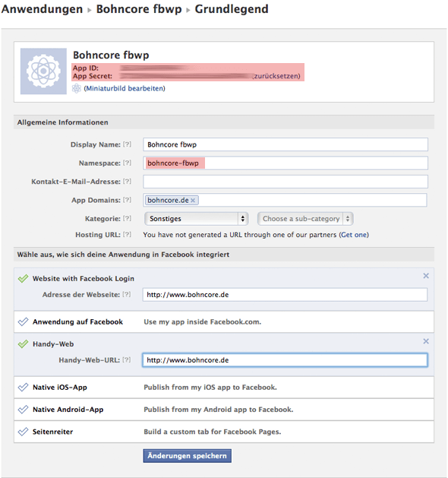Open help [?] for Hosting URL
Viewport: 448px width, 478px height.
tap(127, 234)
